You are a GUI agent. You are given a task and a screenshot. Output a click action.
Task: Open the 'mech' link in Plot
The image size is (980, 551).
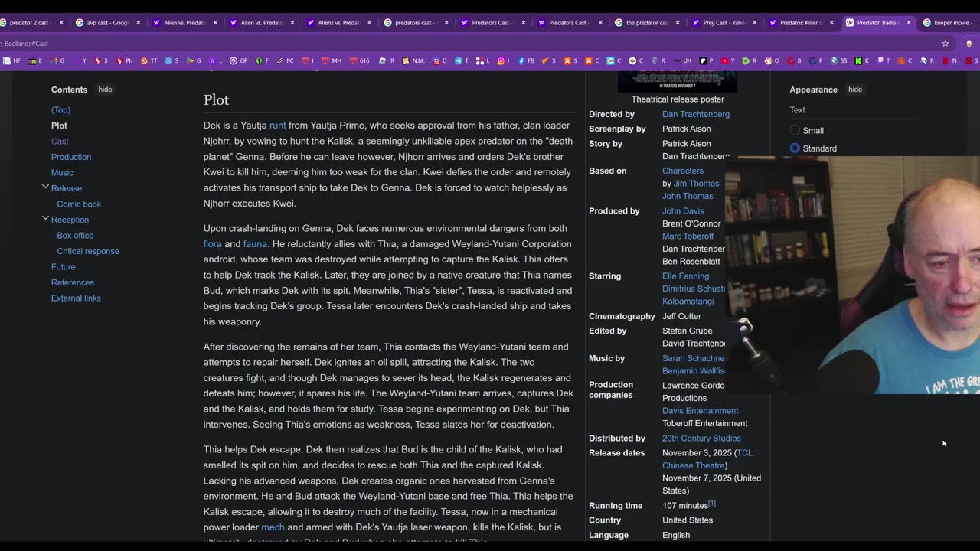[273, 527]
